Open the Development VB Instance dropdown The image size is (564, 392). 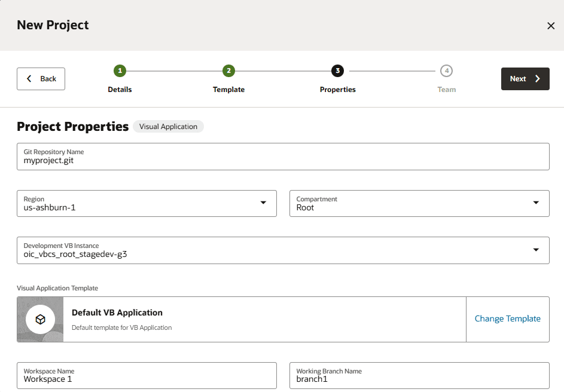283,250
